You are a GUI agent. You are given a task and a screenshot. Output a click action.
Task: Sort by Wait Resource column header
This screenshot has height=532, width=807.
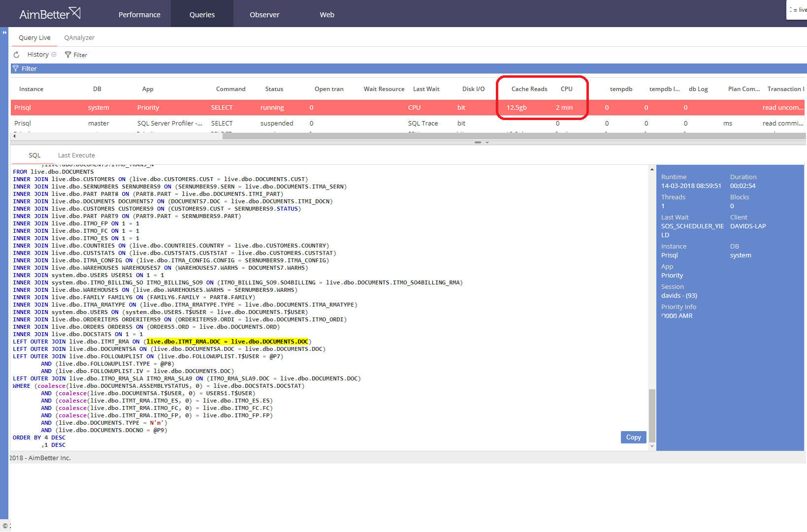(384, 89)
